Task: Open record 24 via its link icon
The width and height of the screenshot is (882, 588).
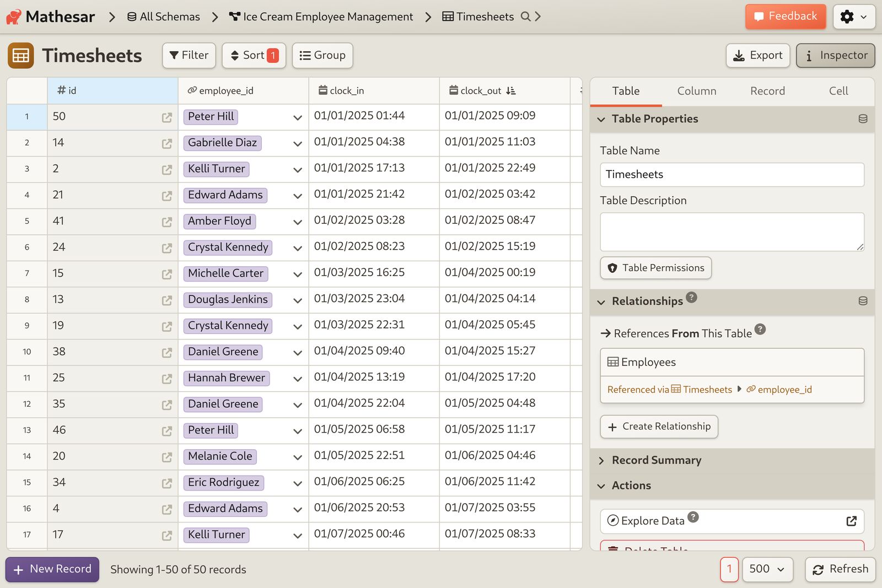Action: [x=167, y=248]
